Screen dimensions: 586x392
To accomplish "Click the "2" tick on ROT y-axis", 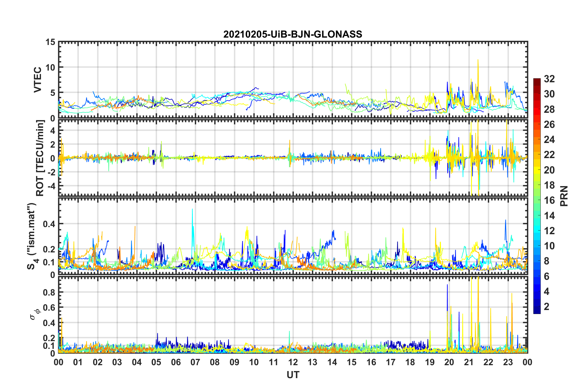I will coord(53,145).
